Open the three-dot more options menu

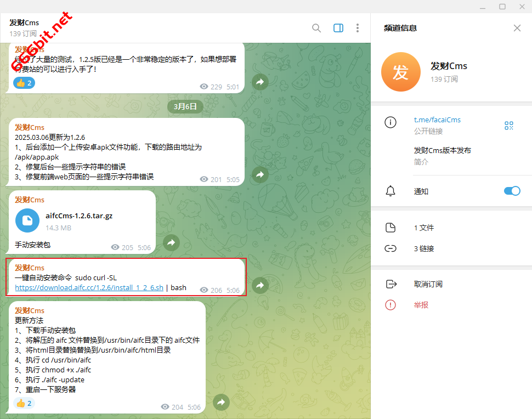coord(357,28)
